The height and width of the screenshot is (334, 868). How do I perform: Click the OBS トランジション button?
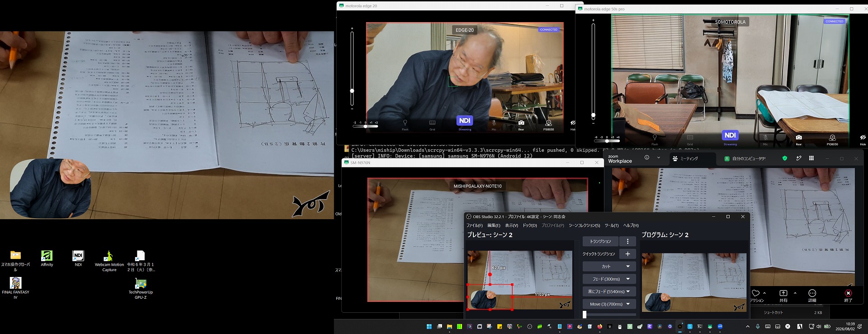pyautogui.click(x=600, y=241)
